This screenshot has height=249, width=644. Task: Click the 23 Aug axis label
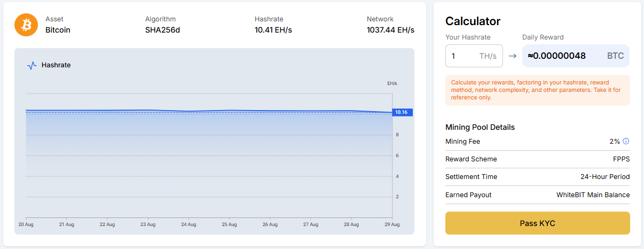click(148, 224)
